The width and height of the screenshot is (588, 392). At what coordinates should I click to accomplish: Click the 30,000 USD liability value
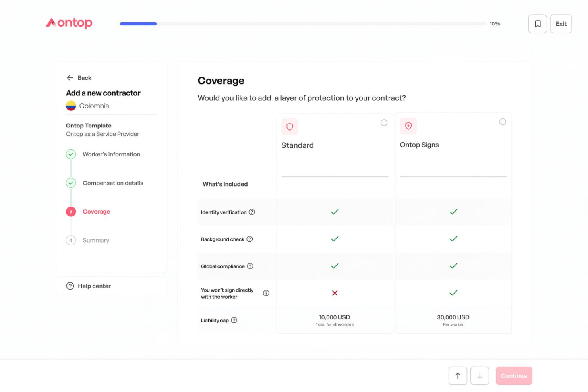[453, 317]
